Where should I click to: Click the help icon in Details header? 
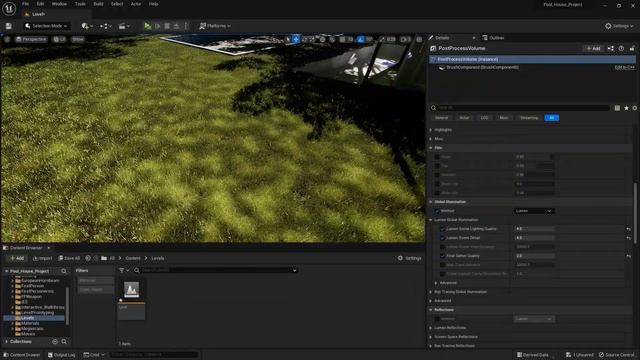click(621, 49)
